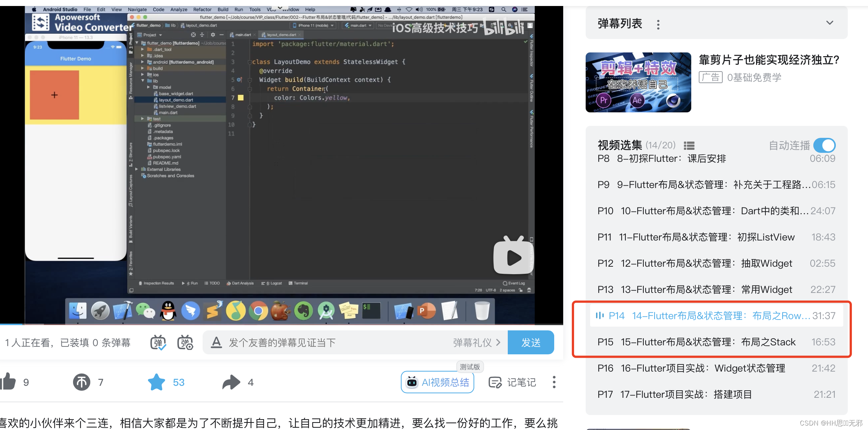868x430 pixels.
Task: Select episode P13 常用Widget
Action: coord(716,290)
